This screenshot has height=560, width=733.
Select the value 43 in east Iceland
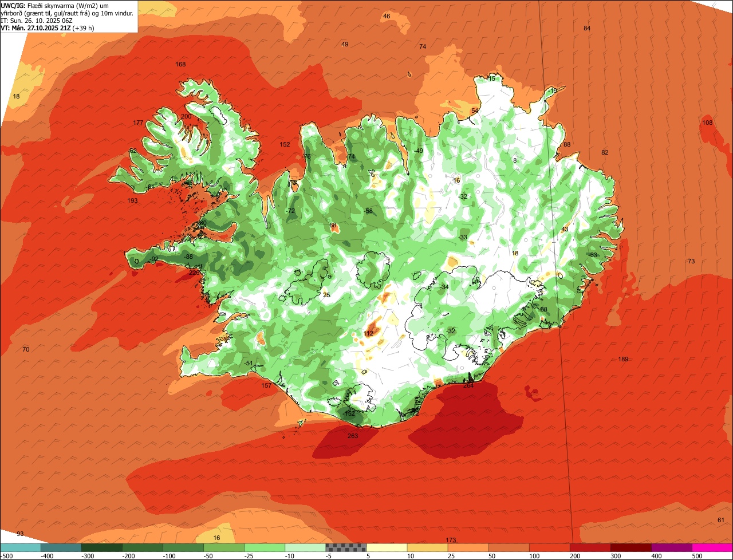tap(565, 229)
